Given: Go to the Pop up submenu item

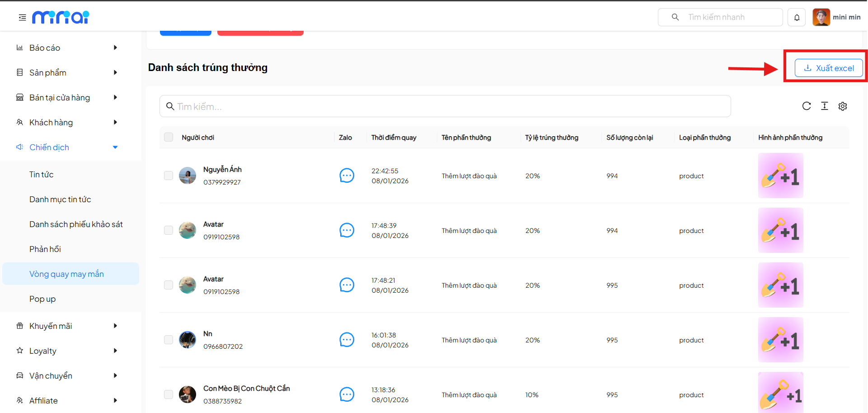Looking at the screenshot, I should 42,299.
